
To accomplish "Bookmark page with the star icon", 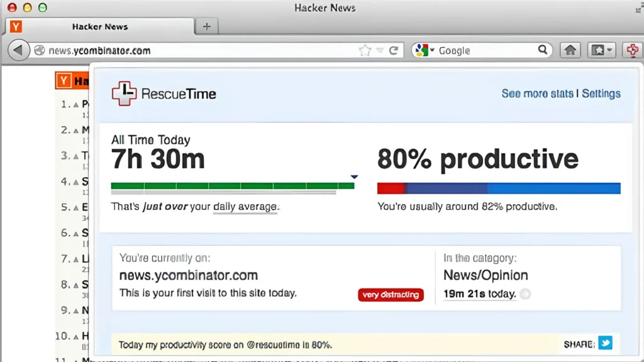I will (x=365, y=50).
